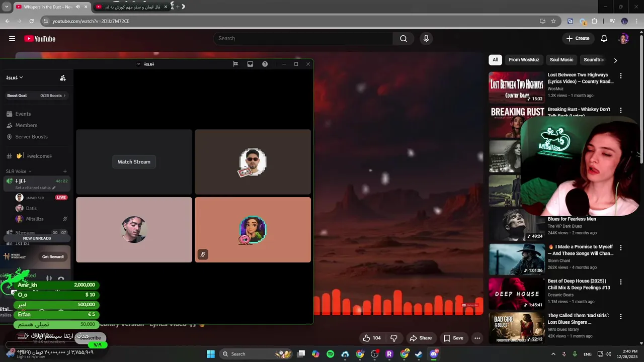644x362 pixels.
Task: Open the YouTube hamburger guide menu
Action: pyautogui.click(x=12, y=39)
